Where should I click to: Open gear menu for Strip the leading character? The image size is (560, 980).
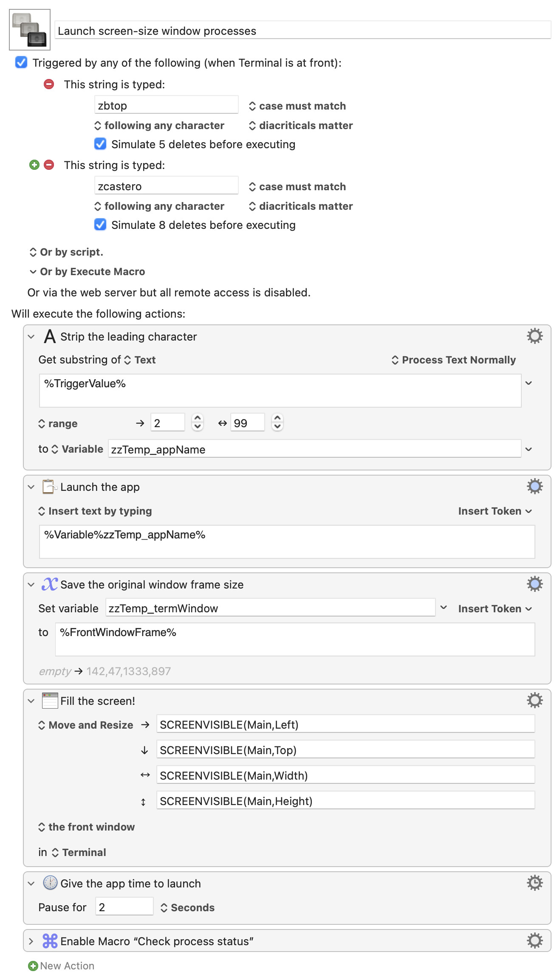tap(535, 336)
